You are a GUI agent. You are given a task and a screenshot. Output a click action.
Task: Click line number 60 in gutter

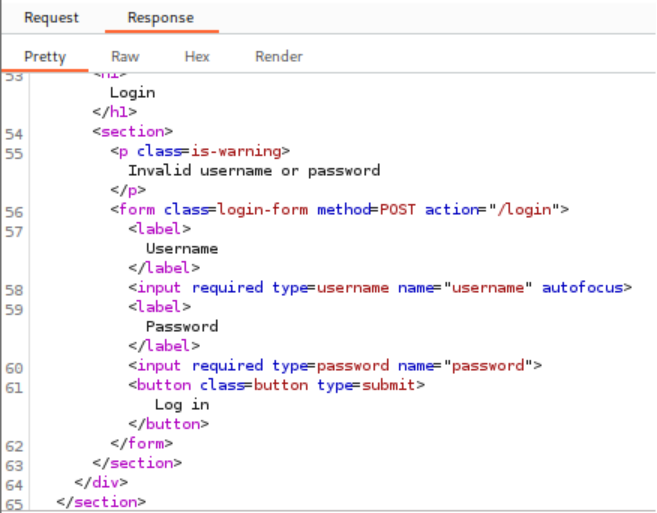click(x=14, y=367)
